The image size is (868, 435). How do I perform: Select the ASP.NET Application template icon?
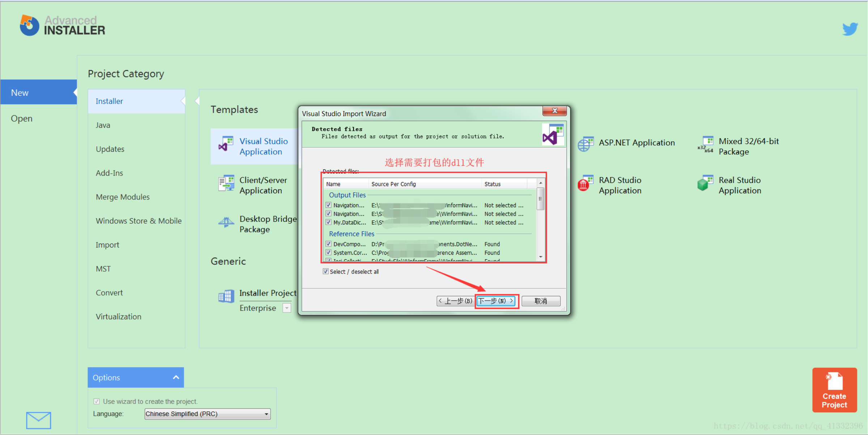[x=586, y=144]
